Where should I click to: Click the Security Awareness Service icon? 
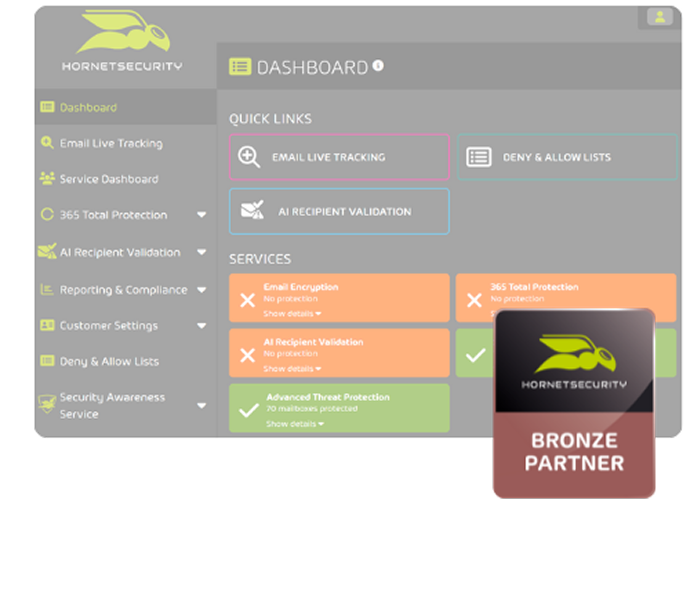47,403
